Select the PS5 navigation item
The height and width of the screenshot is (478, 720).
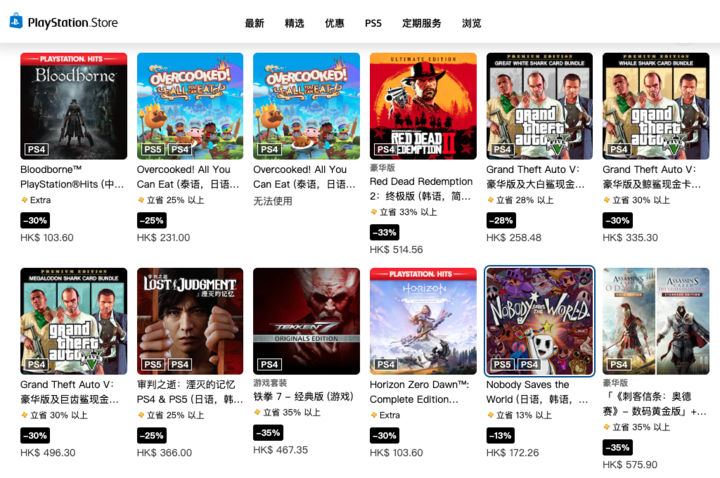[x=373, y=23]
